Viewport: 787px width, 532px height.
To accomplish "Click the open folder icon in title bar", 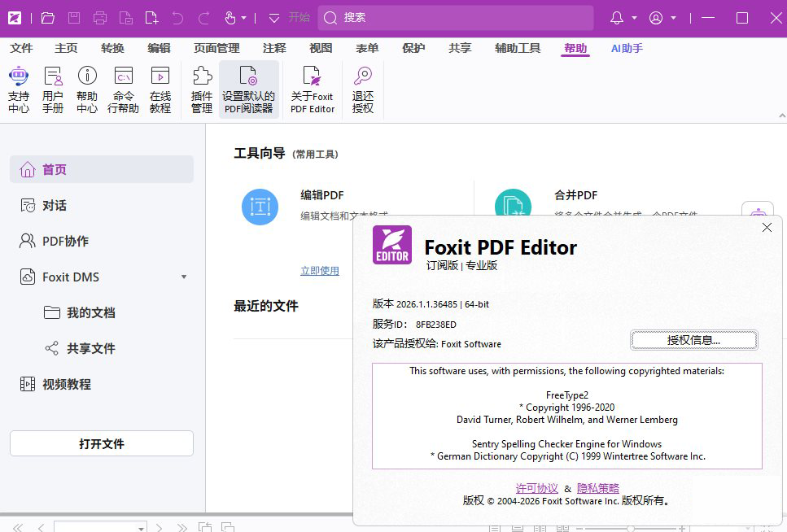I will tap(48, 18).
